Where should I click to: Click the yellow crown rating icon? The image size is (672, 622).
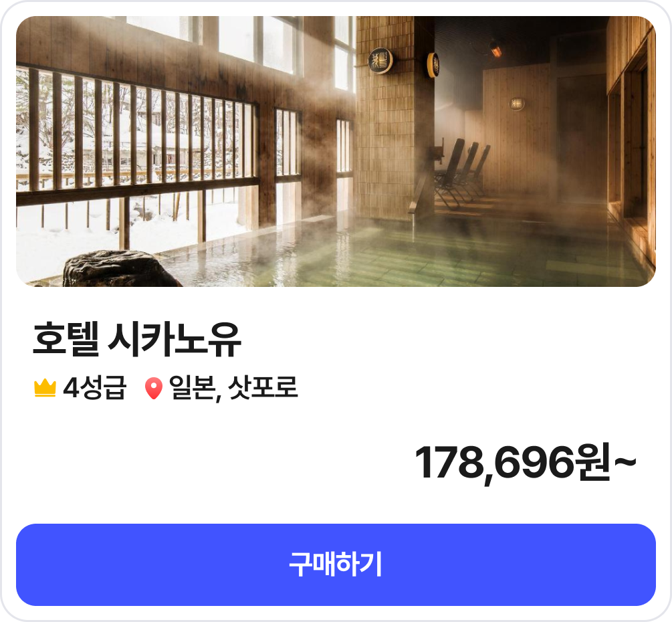45,389
